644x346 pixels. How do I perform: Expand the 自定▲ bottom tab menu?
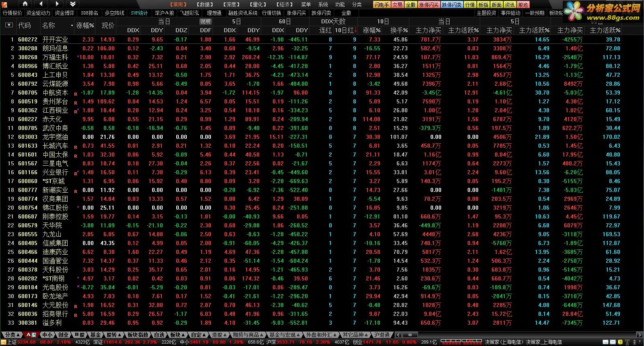[x=198, y=335]
